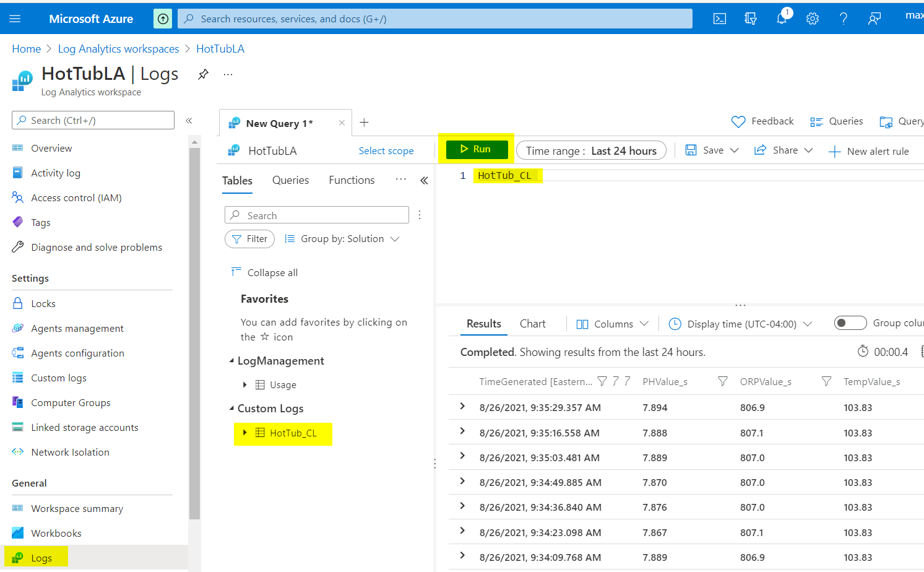Open portal settings gear
924x572 pixels.
coord(813,19)
